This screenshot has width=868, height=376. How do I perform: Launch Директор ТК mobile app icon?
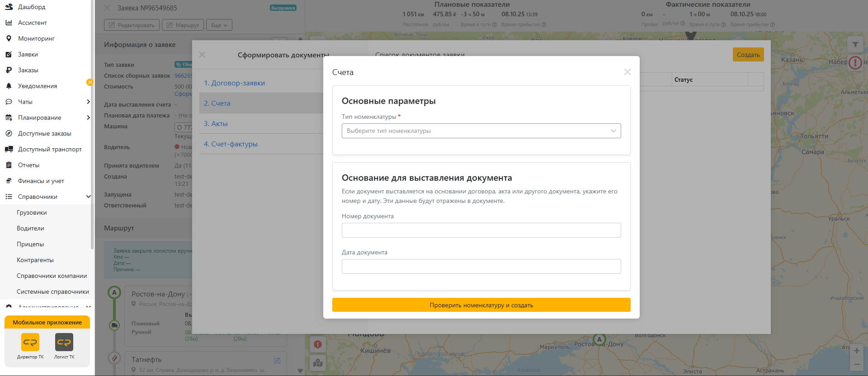click(30, 342)
